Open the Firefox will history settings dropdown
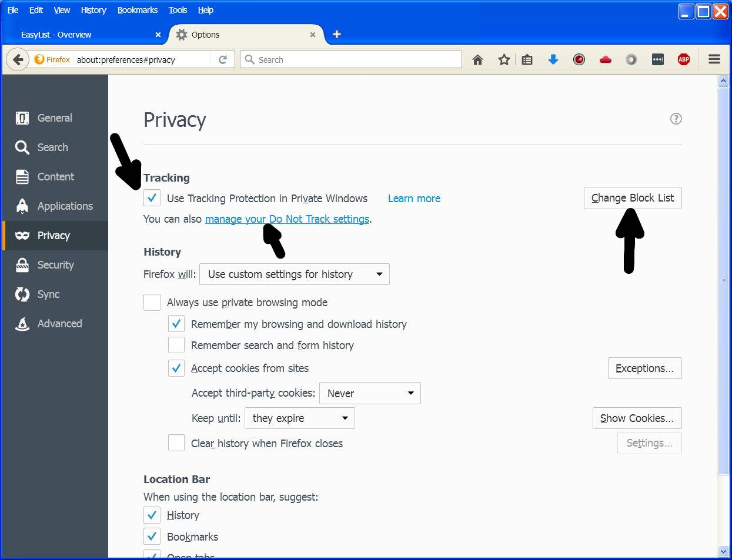Image resolution: width=732 pixels, height=560 pixels. coord(295,274)
